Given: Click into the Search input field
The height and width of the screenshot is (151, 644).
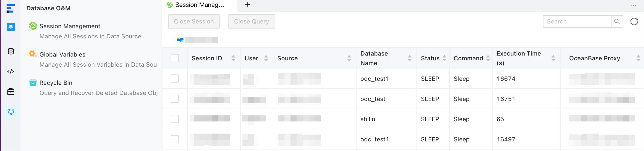Looking at the screenshot, I should [x=577, y=21].
